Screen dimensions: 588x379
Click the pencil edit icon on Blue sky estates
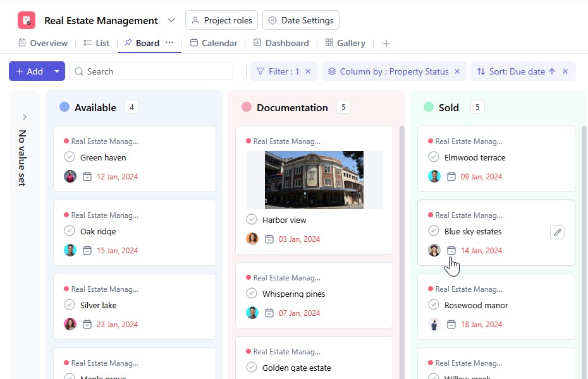click(557, 232)
